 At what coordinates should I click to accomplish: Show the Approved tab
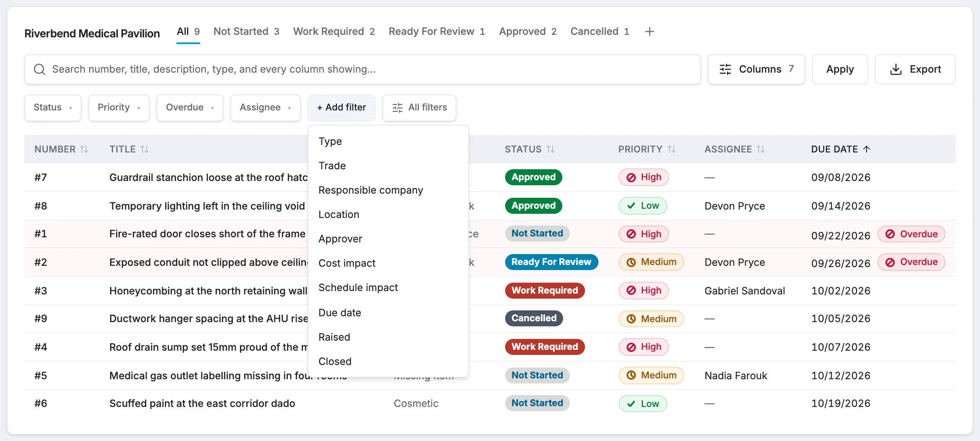(528, 31)
